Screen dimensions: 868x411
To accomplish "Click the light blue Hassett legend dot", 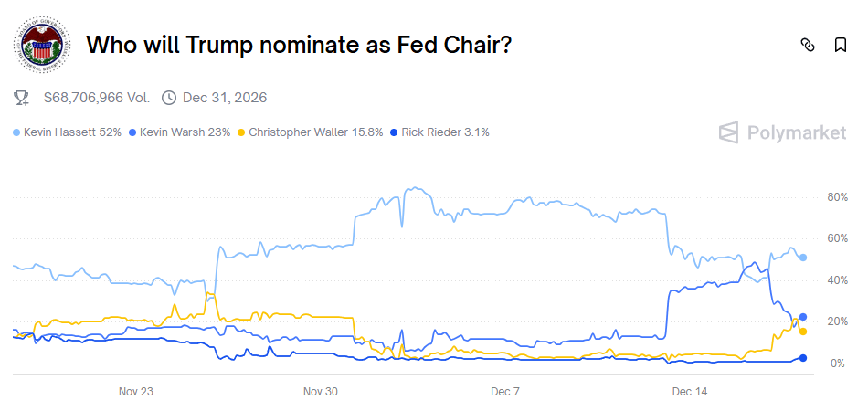I will 17,132.
